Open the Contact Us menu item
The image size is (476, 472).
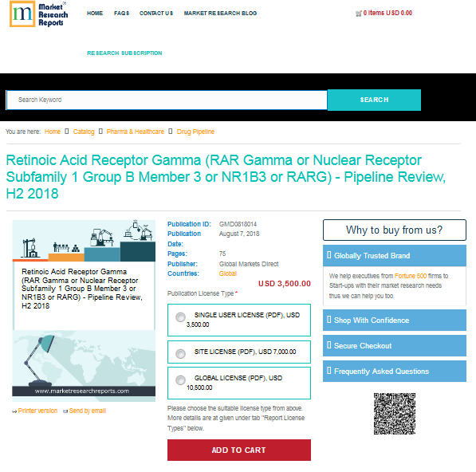[156, 14]
